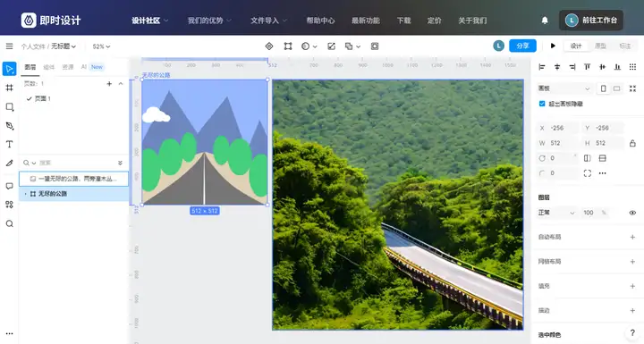Click the independent corners icon
The image size is (644, 344).
(x=588, y=173)
